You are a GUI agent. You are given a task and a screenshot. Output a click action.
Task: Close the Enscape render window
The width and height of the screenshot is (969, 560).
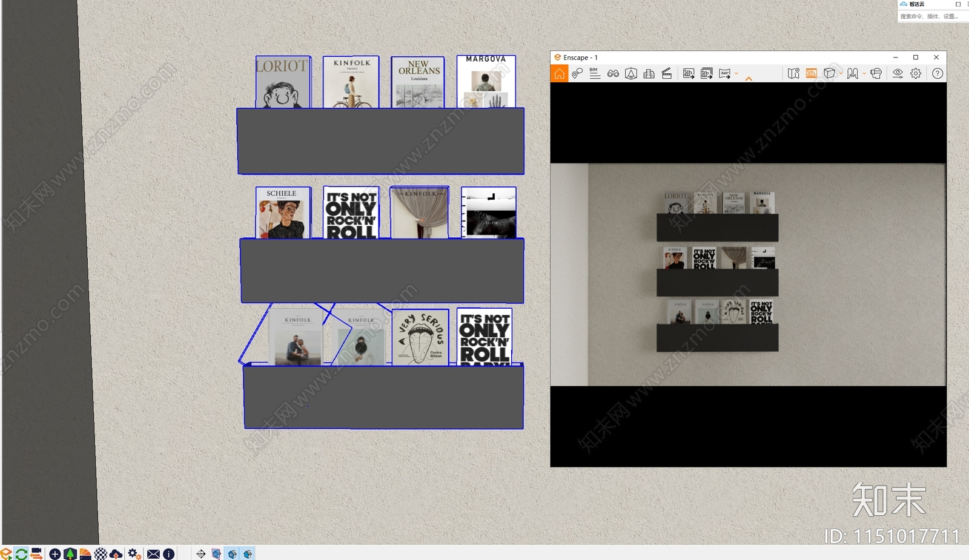pyautogui.click(x=936, y=58)
